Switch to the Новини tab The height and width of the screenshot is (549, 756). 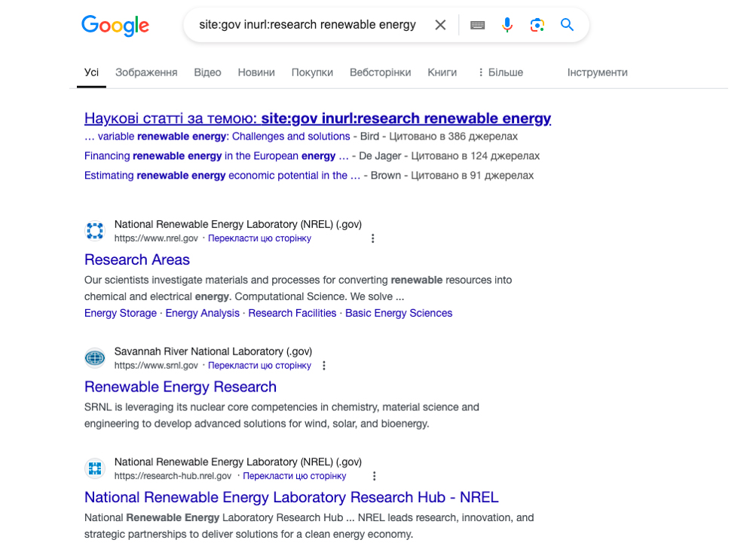pyautogui.click(x=256, y=72)
